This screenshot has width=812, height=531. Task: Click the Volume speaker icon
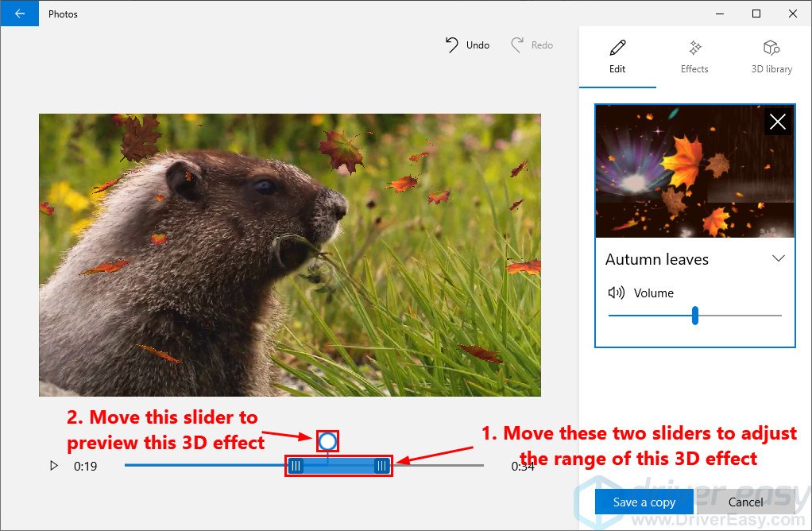pyautogui.click(x=616, y=293)
